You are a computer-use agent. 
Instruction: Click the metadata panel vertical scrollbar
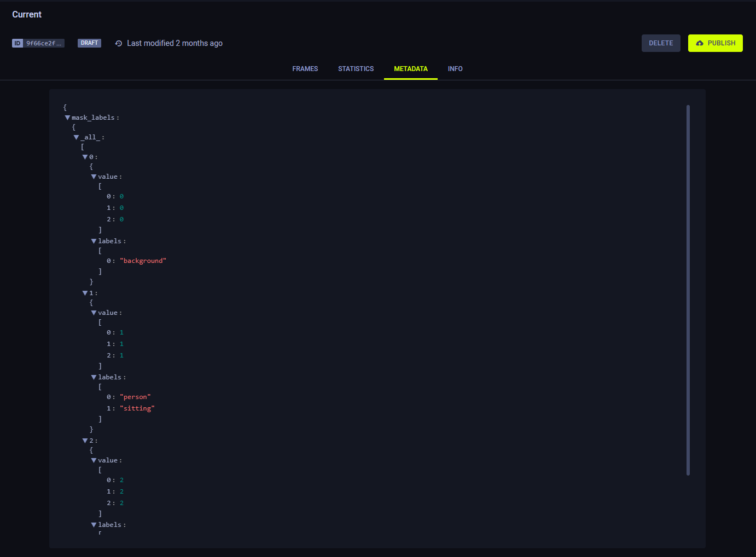click(x=688, y=290)
